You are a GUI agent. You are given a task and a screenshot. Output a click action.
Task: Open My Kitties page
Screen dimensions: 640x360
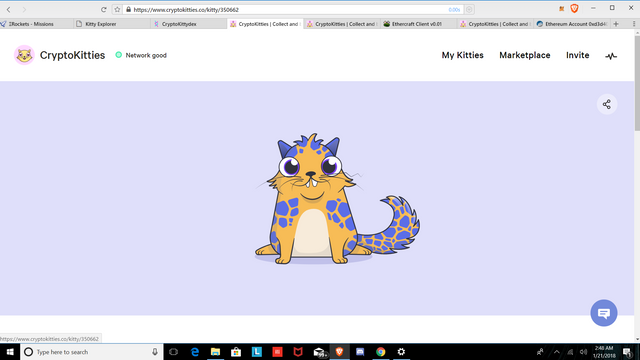[462, 55]
